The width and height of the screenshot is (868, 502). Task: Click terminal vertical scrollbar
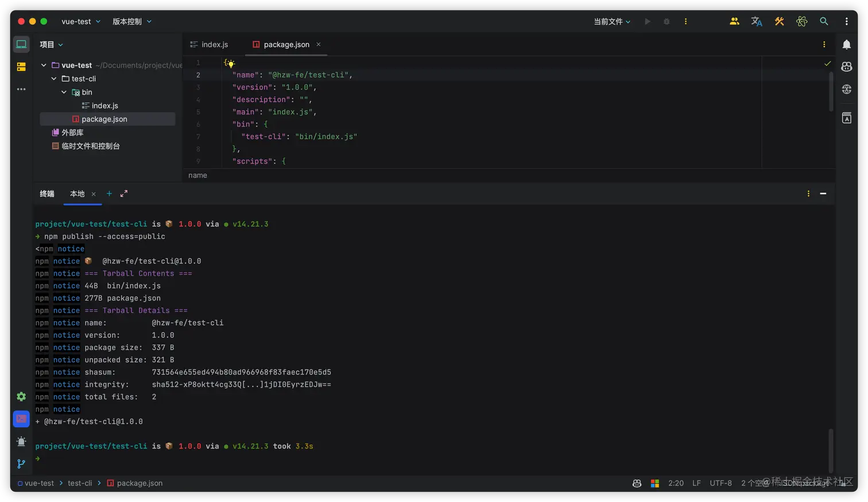831,450
